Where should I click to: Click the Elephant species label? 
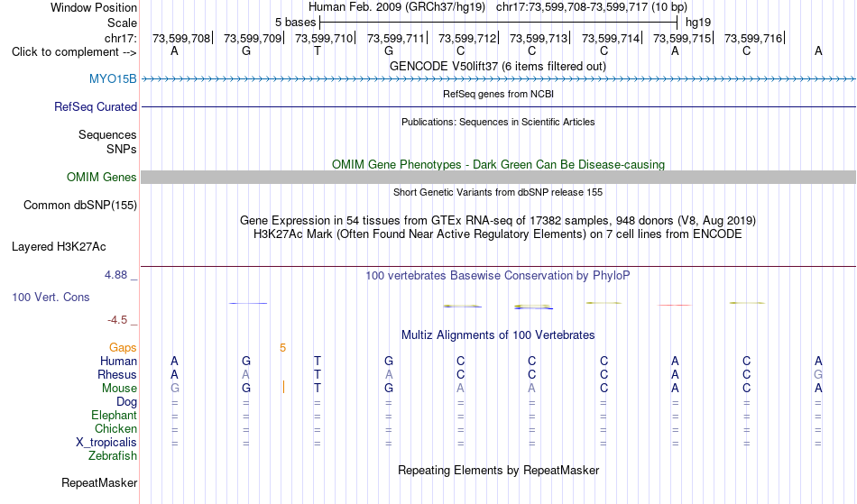pyautogui.click(x=114, y=416)
